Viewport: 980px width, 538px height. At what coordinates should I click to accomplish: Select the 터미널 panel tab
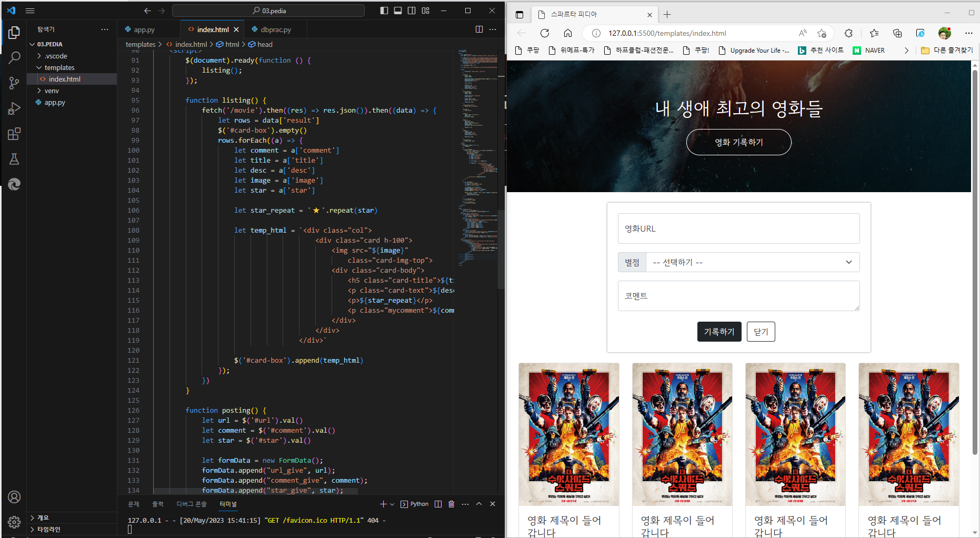(228, 504)
